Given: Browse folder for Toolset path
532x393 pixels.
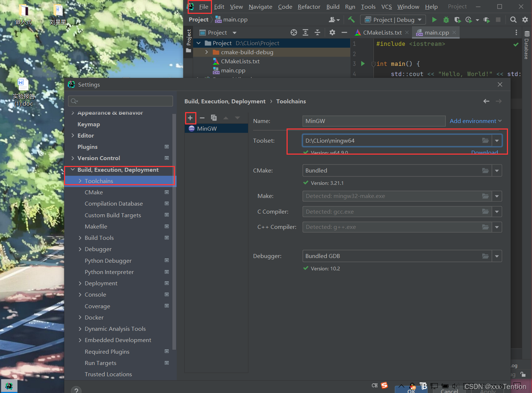Looking at the screenshot, I should pos(485,140).
